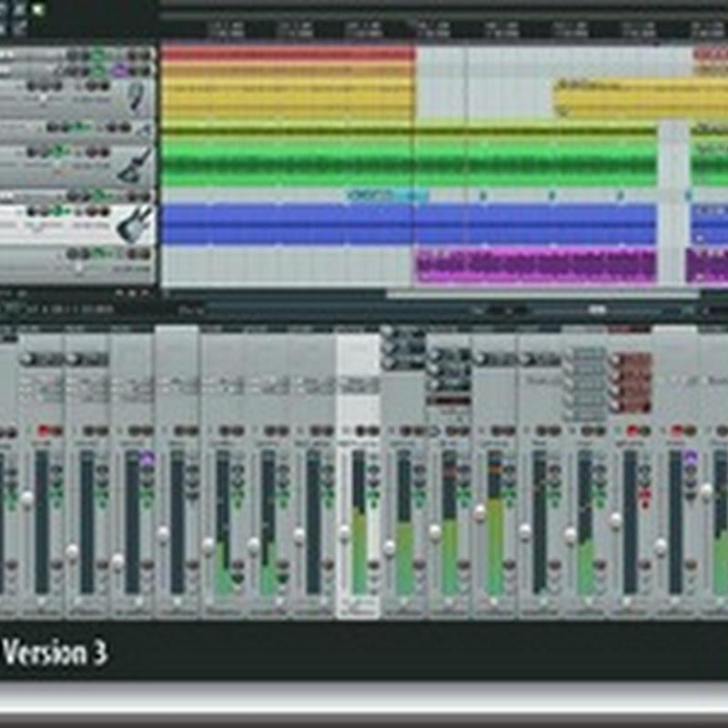
Task: Click the volume fader on the white highlighted mixer strip
Action: 344,532
